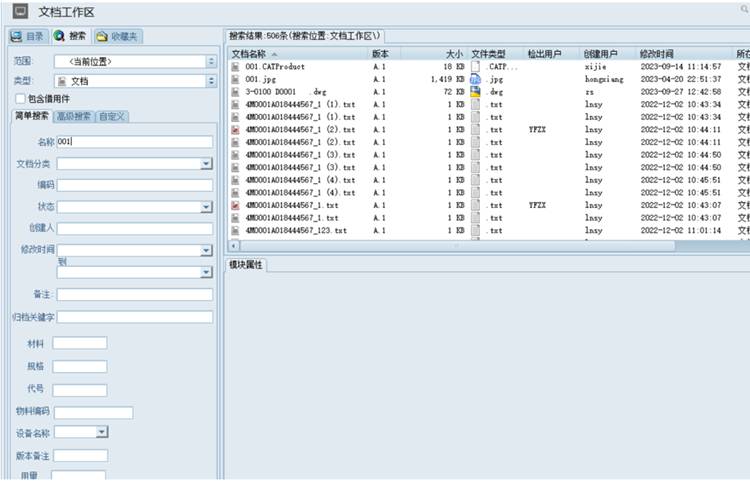Click the document icon in 类型 field

62,81
